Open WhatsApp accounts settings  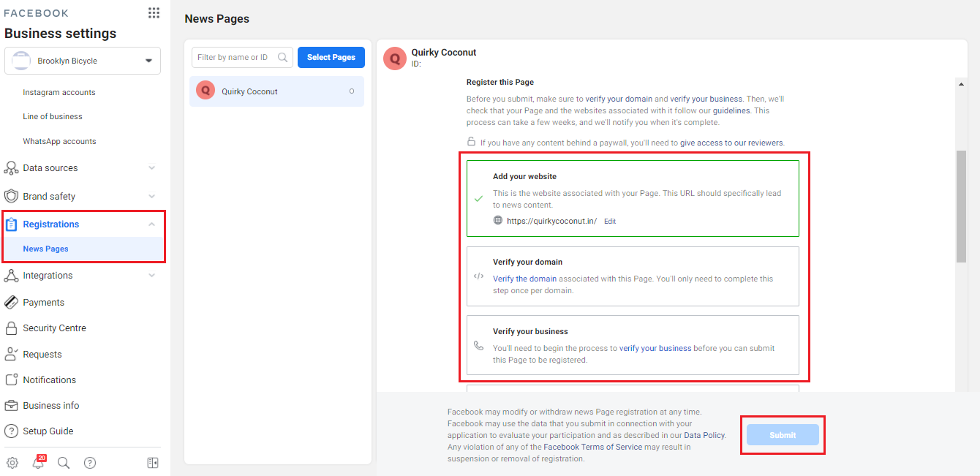click(x=59, y=141)
